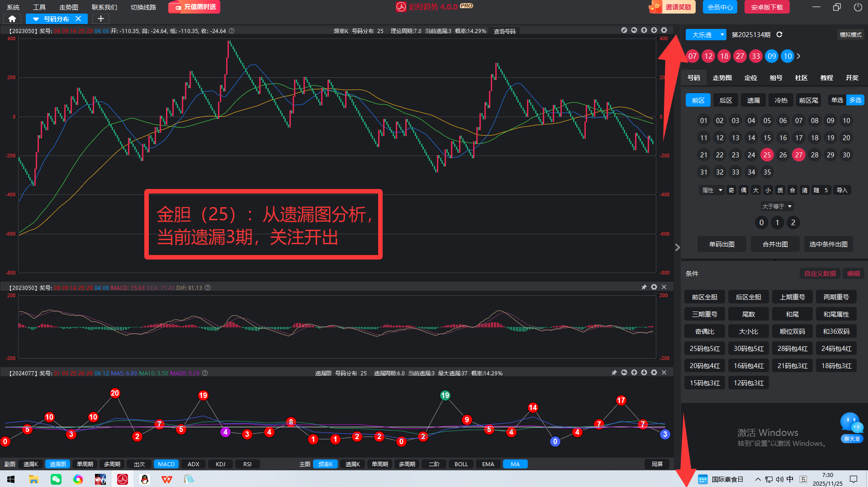Add a new tab with plus icon
Screen dimensions: 868x487
click(101, 19)
